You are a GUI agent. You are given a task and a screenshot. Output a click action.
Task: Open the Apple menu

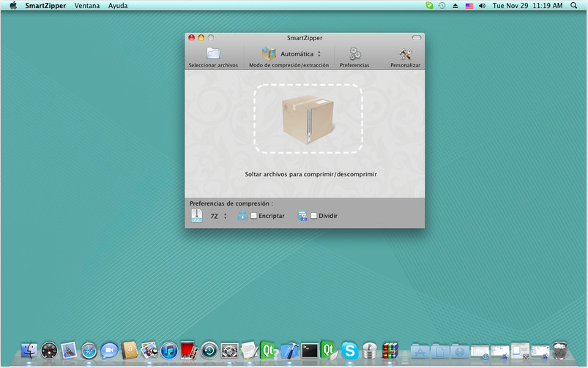point(13,5)
